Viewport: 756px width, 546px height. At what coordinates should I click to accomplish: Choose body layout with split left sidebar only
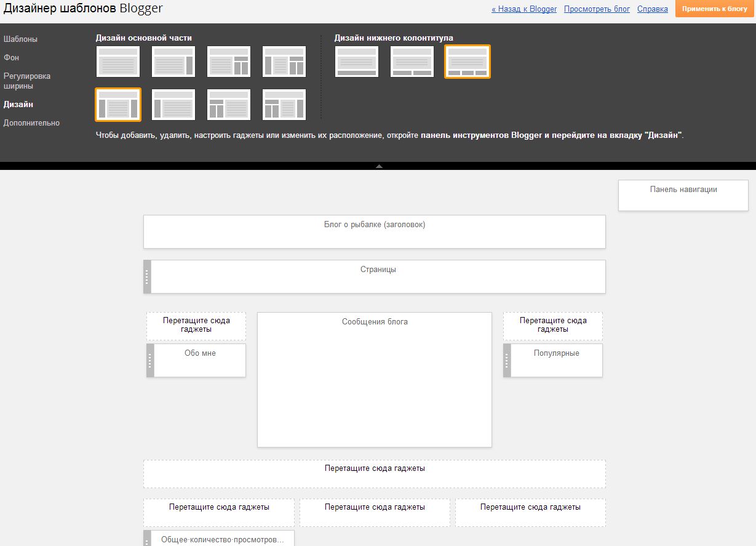pyautogui.click(x=229, y=105)
